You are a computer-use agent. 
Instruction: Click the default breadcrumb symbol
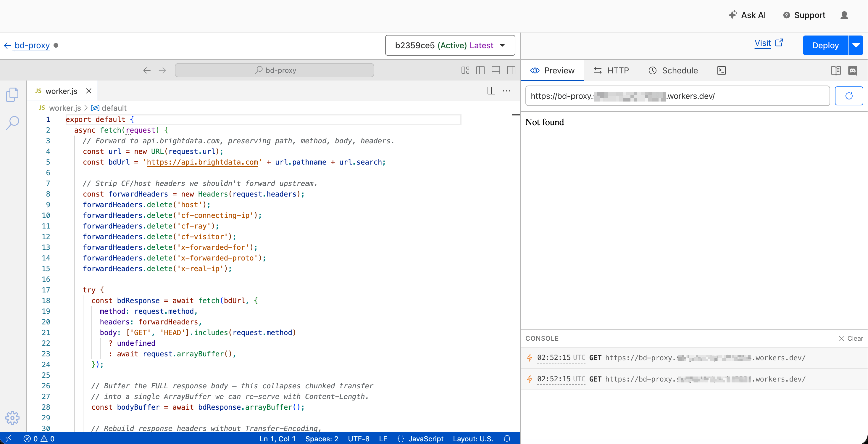(109, 108)
